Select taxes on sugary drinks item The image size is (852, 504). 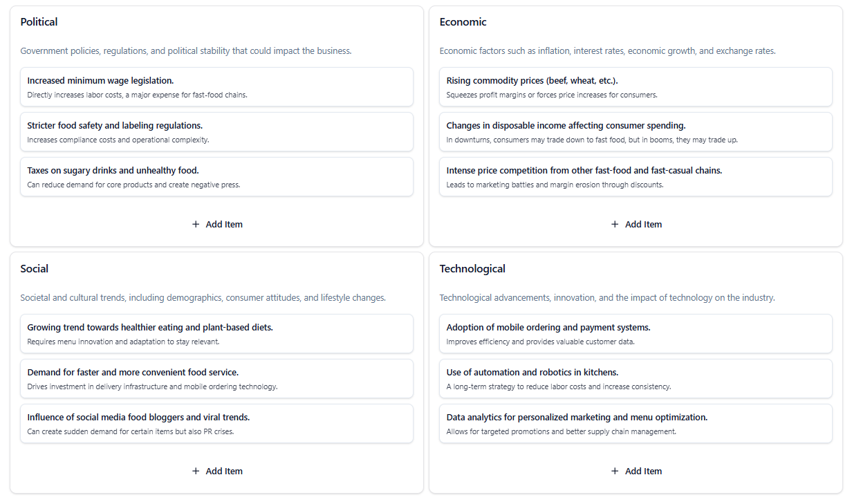coord(216,177)
